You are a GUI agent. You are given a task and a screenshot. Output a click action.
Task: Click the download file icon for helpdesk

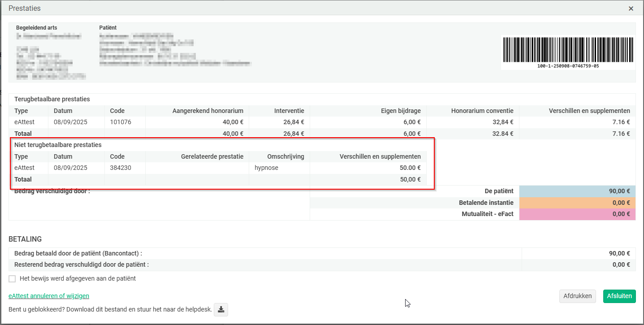[x=221, y=310]
